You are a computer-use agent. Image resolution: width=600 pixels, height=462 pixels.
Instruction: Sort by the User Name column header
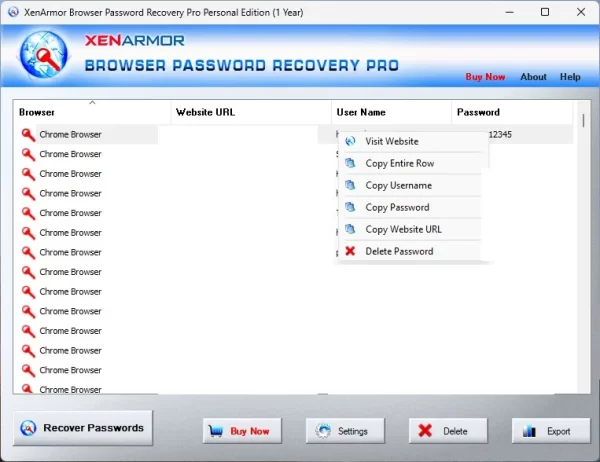coord(391,112)
